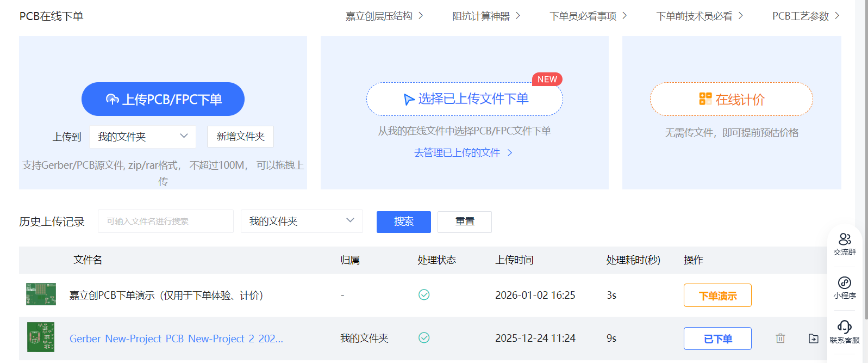Open file Gerber New-Project PCB New-Project 2

176,339
